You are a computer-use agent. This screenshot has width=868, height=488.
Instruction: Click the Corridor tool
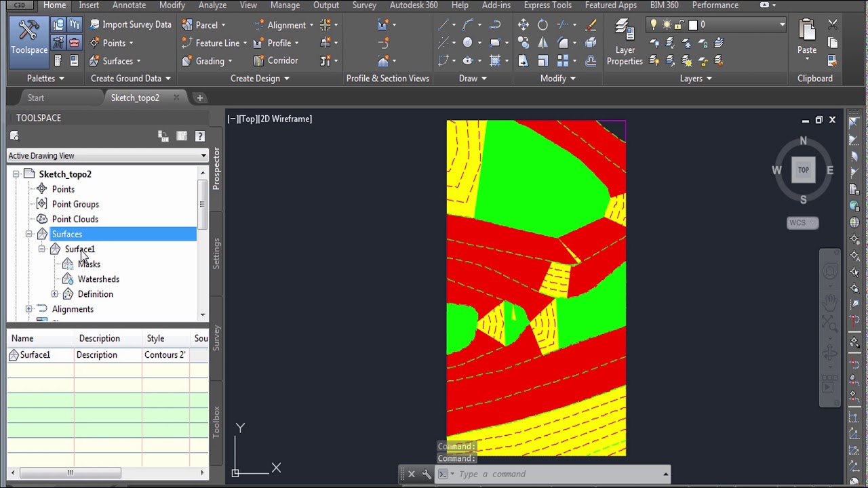tap(276, 60)
